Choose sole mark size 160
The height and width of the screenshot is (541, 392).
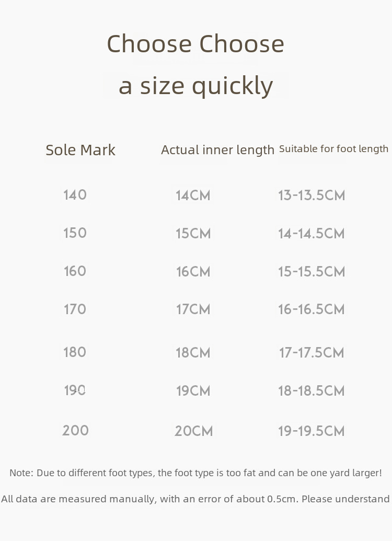(75, 271)
